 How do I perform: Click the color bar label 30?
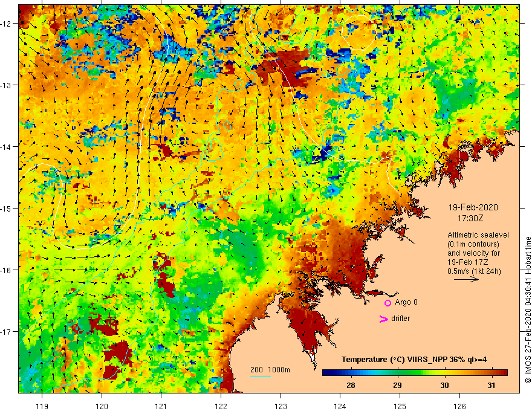coord(444,385)
